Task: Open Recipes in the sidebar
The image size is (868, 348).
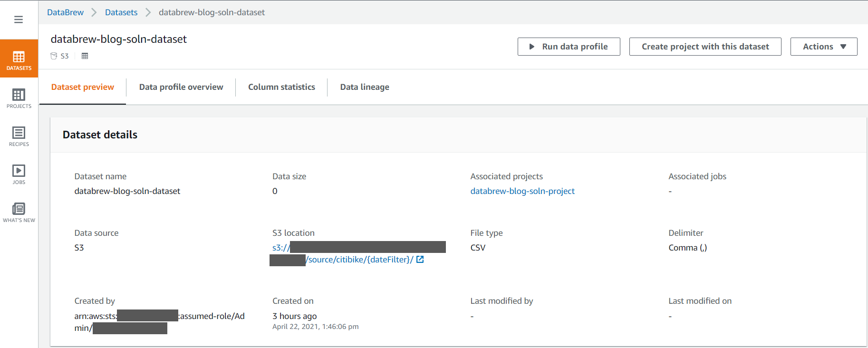Action: coord(19,136)
